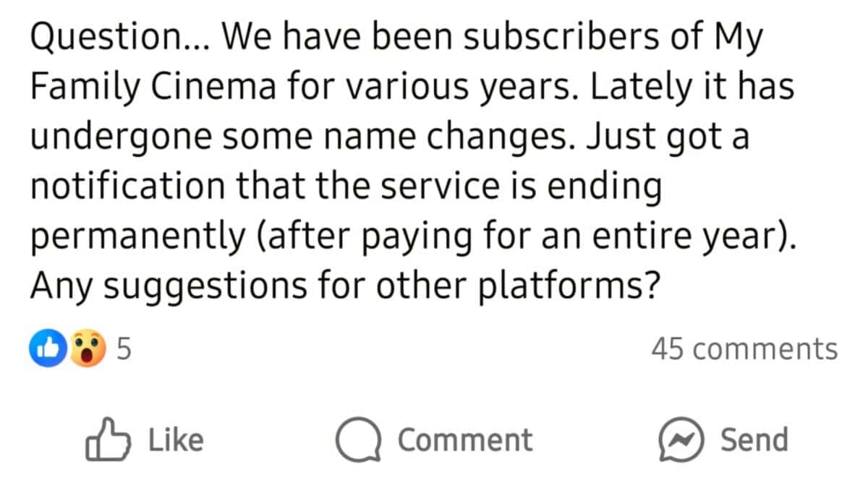Click the wow face reaction emoji
Image resolution: width=868 pixels, height=483 pixels.
(x=87, y=350)
